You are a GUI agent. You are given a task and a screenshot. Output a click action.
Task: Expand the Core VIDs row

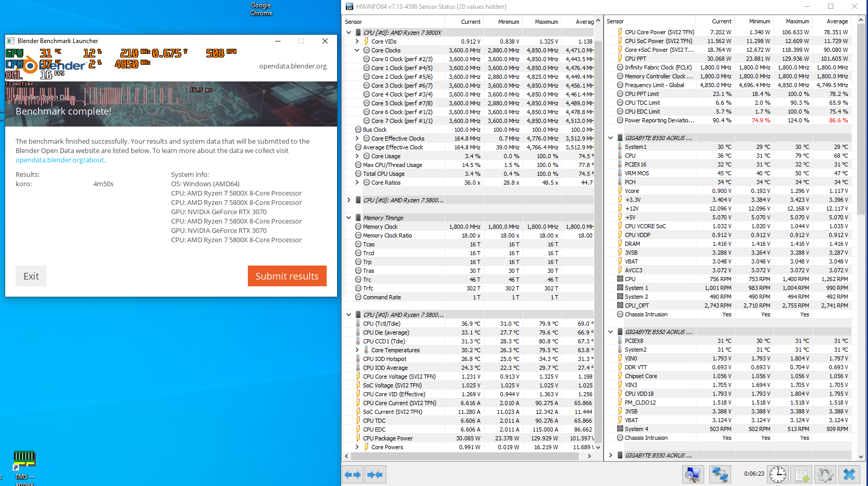357,41
